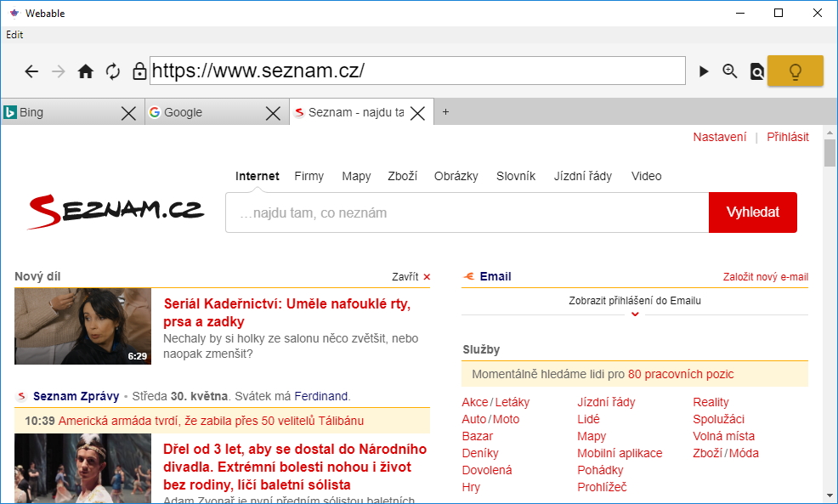This screenshot has height=504, width=838.
Task: Click the yellow lightbulb button
Action: pos(796,71)
